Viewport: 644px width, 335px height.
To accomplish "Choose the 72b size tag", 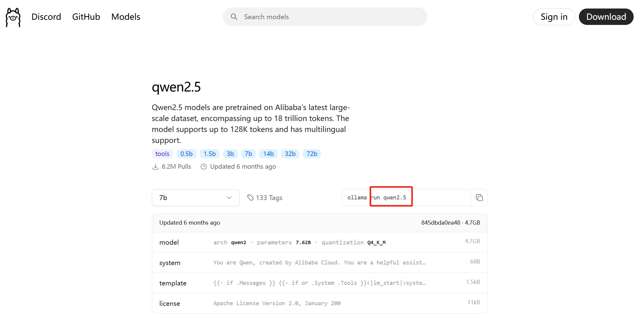I will tap(312, 154).
